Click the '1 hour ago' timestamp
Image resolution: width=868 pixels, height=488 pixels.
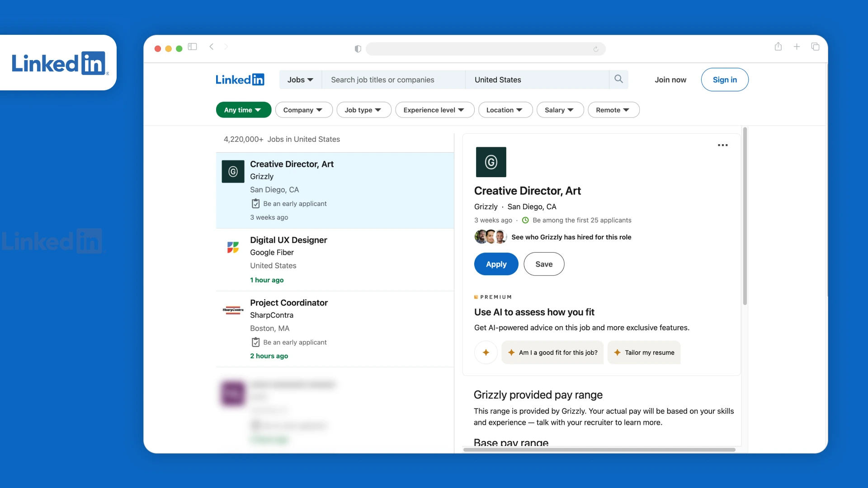click(x=267, y=280)
